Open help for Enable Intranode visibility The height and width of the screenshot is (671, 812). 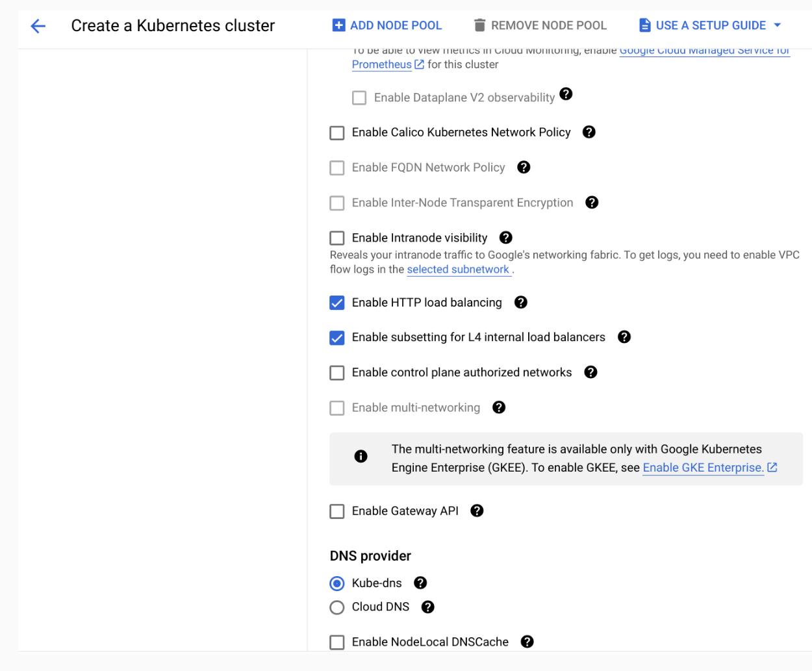coord(506,238)
